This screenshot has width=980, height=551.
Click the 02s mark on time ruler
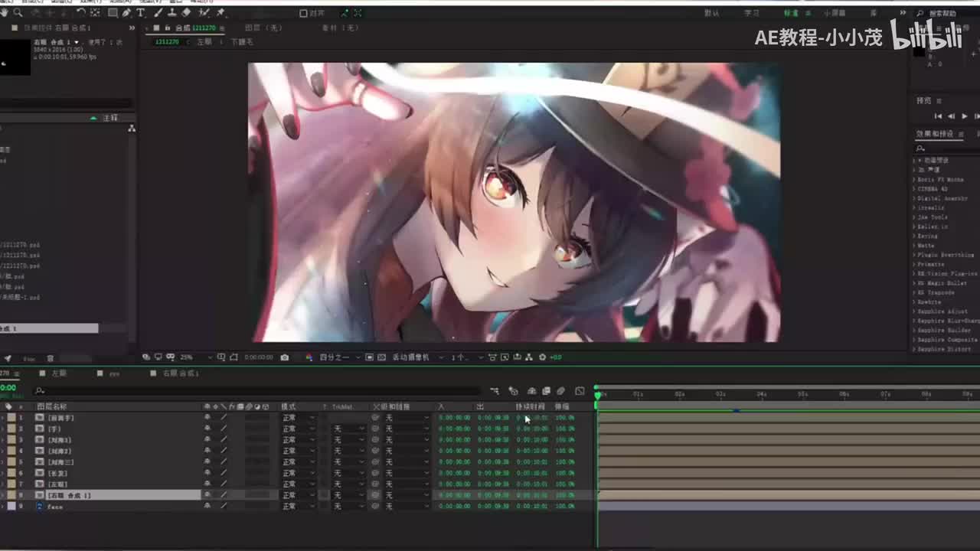679,394
